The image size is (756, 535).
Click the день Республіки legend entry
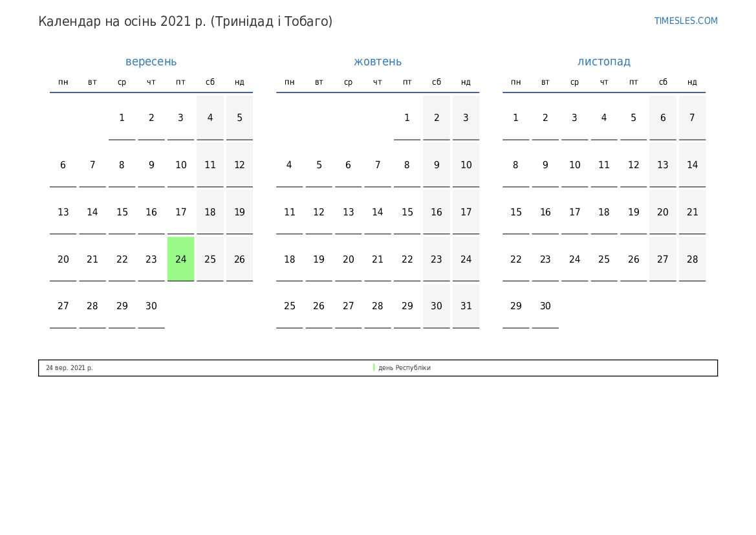[x=404, y=367]
